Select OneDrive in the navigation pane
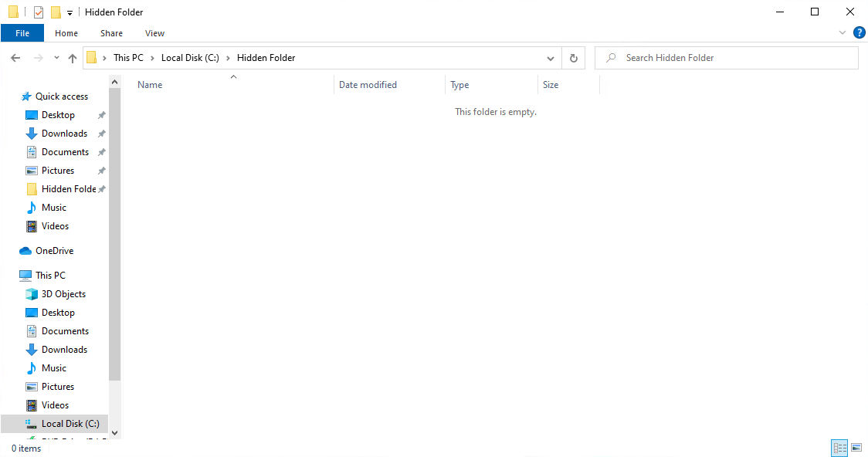 53,250
